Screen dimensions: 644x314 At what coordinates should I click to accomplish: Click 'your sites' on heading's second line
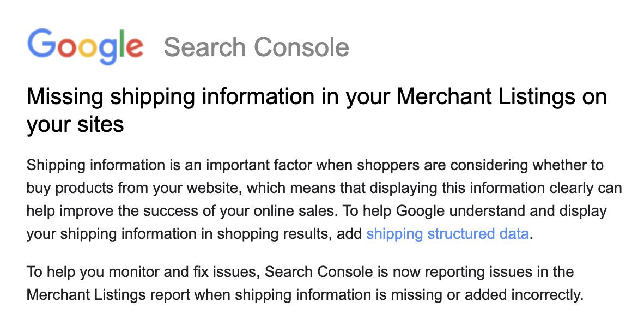75,124
